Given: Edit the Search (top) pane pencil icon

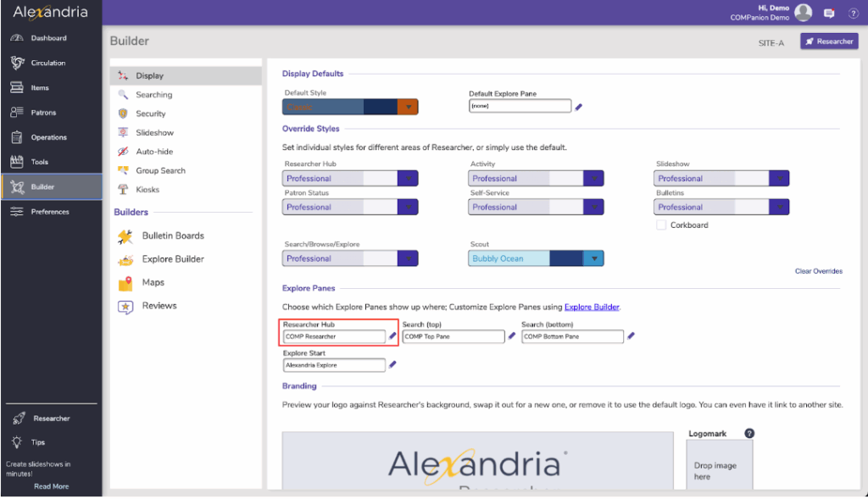Looking at the screenshot, I should pyautogui.click(x=512, y=335).
